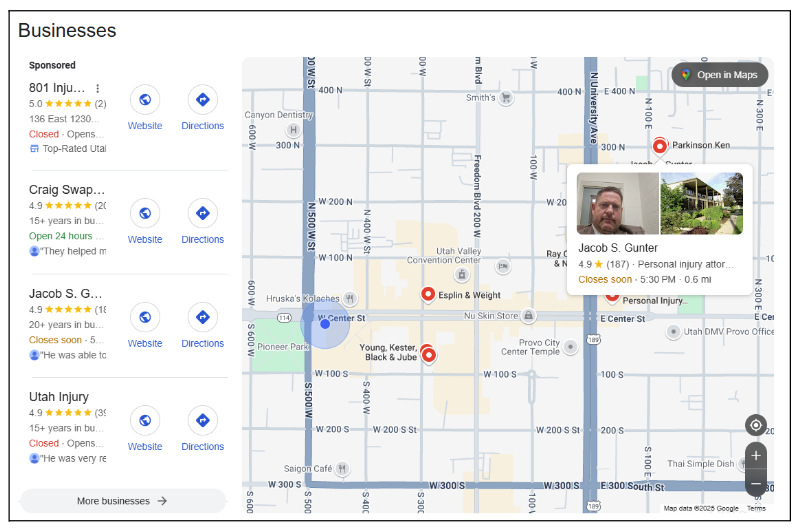Open website icon for Craig Swapp listing
This screenshot has height=530, width=803.
coord(145,213)
